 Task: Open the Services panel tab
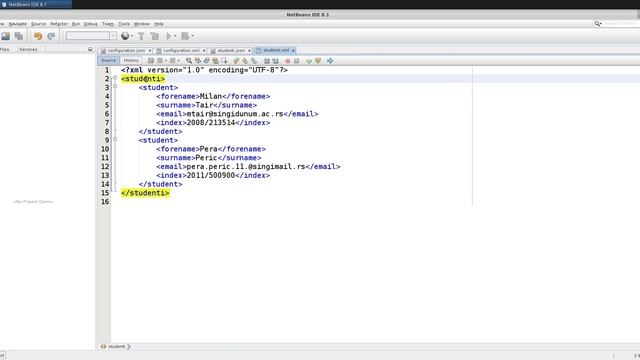tap(28, 49)
